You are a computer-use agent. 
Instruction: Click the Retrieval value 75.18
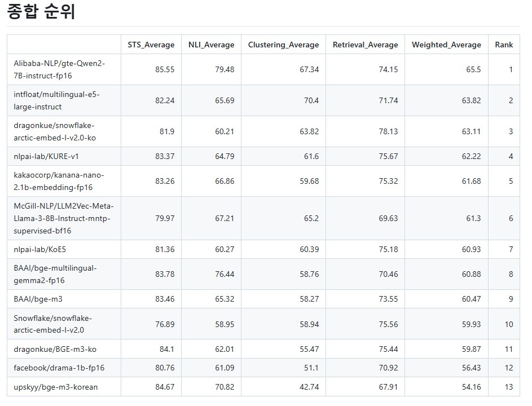pos(388,249)
